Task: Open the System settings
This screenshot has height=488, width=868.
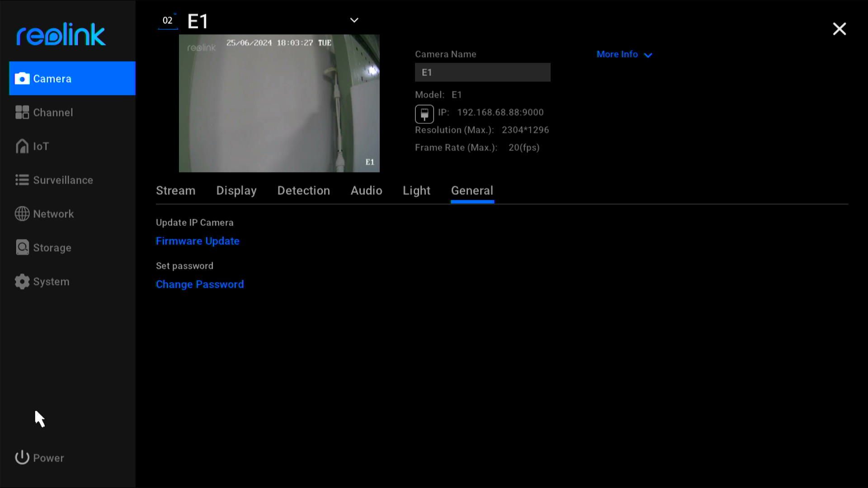Action: [51, 281]
